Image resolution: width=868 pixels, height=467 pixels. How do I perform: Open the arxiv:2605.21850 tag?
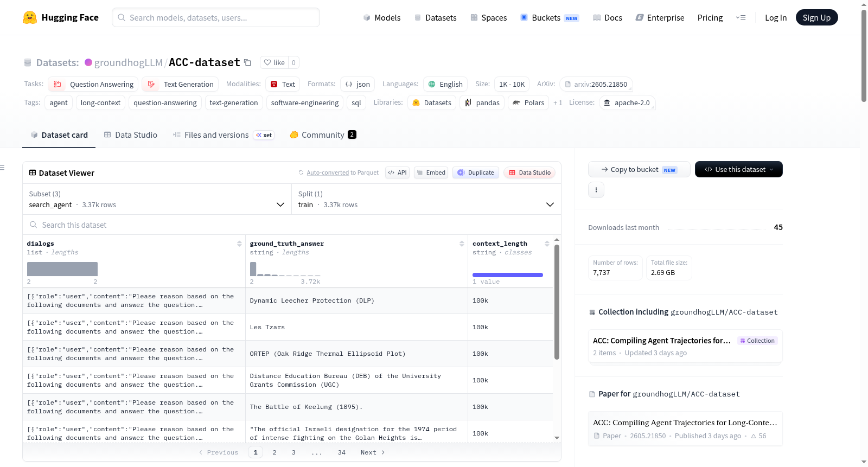tap(596, 84)
